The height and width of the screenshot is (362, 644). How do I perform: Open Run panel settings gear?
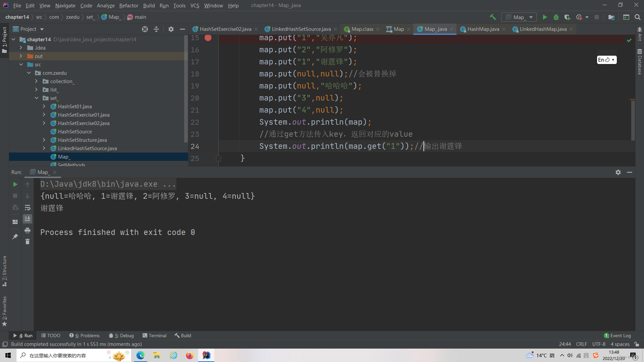(x=618, y=172)
